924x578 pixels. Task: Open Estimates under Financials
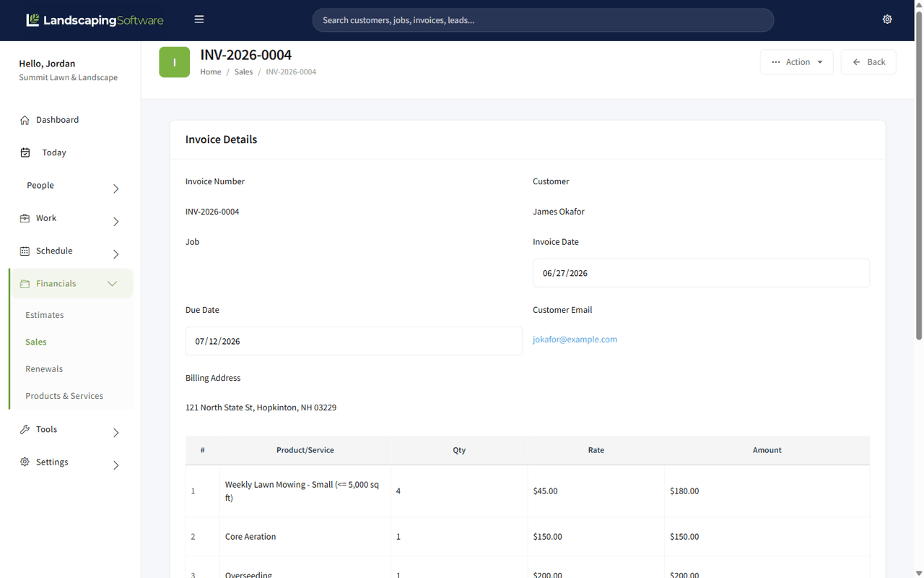coord(45,315)
